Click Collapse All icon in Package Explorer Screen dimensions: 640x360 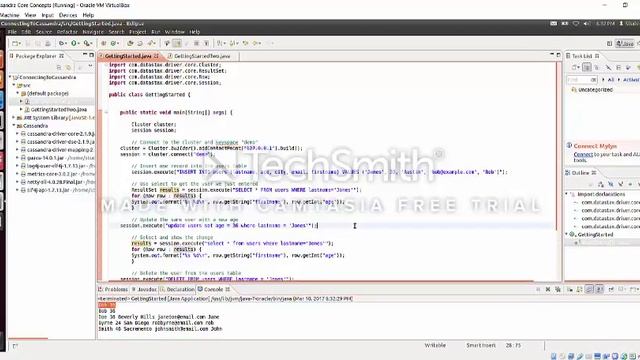click(x=59, y=67)
